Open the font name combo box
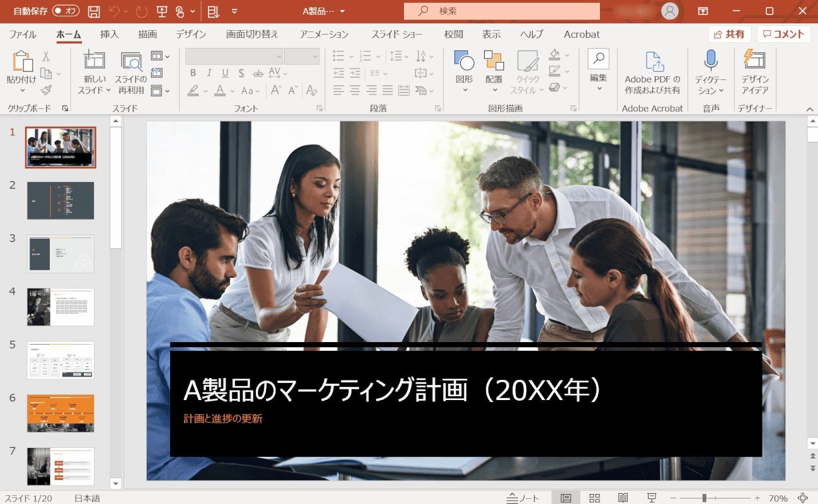 coord(234,56)
